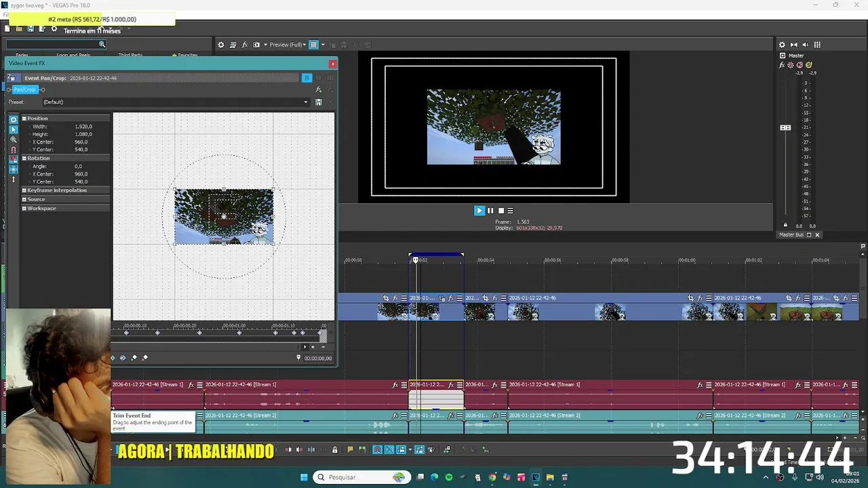Click Insert Region icon in timeline toolbar
The height and width of the screenshot is (488, 868).
pos(361,449)
